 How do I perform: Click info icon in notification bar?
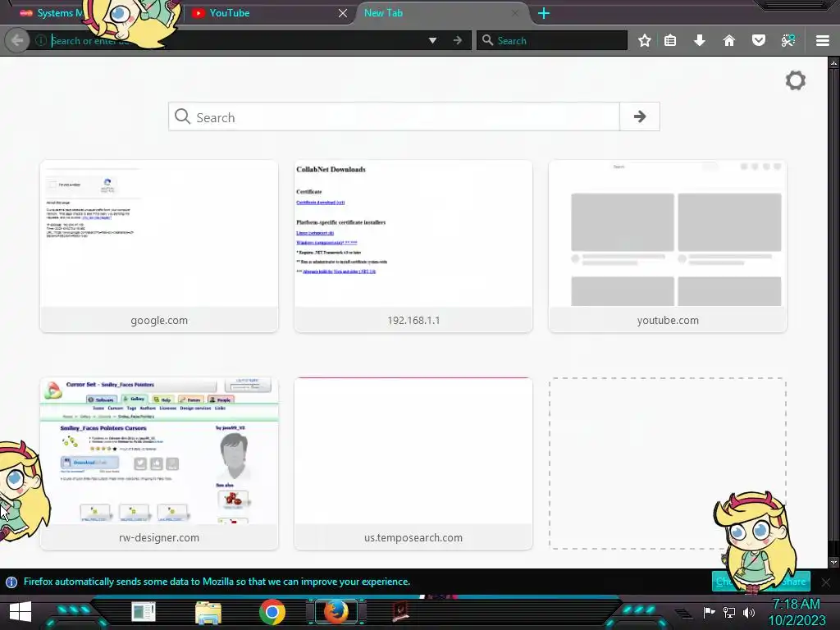click(11, 582)
